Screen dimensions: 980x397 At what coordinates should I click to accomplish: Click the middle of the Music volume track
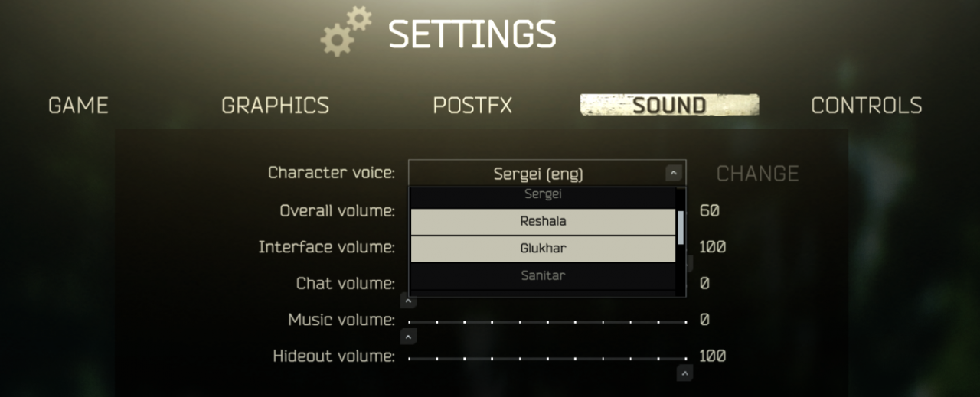[x=547, y=321]
